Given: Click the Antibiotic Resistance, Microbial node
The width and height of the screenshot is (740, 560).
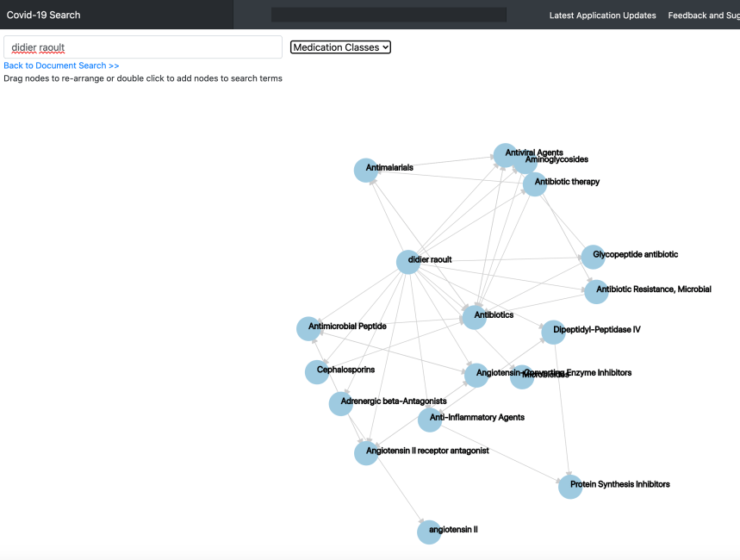Looking at the screenshot, I should tap(596, 291).
